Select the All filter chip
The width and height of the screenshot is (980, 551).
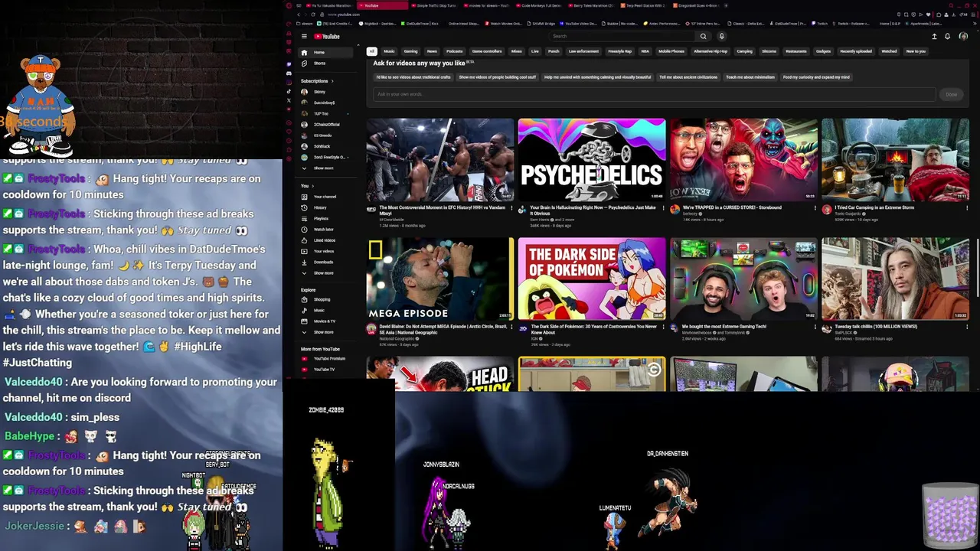click(372, 51)
